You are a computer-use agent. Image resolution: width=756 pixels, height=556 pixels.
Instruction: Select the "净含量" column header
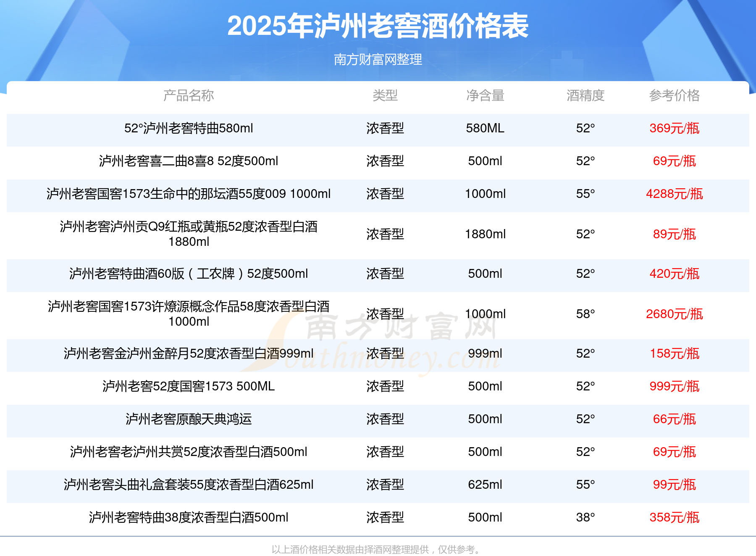point(485,95)
